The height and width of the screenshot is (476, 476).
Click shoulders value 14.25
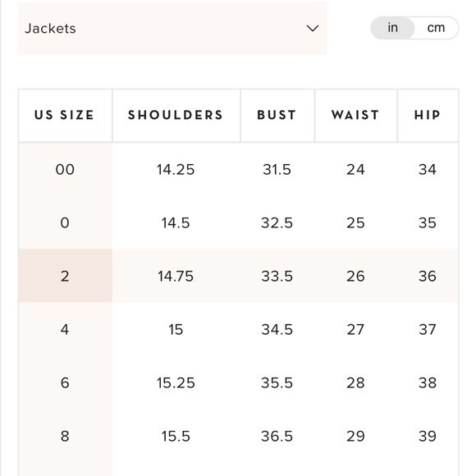pos(176,170)
